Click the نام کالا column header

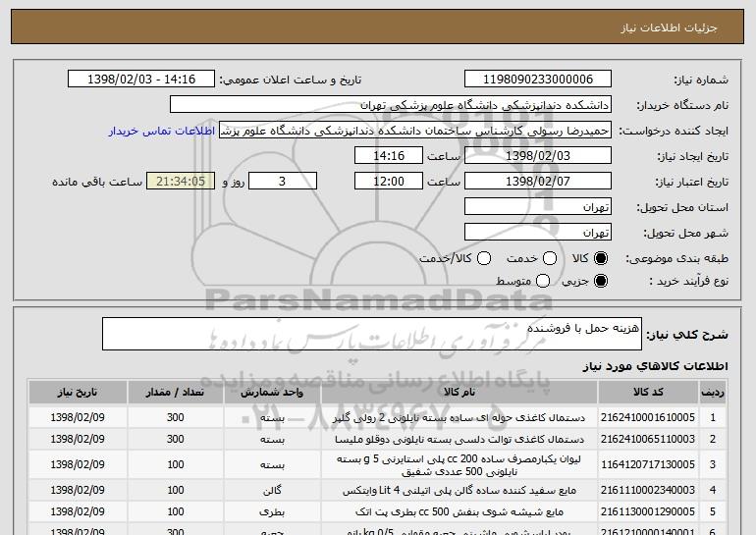[x=459, y=393]
